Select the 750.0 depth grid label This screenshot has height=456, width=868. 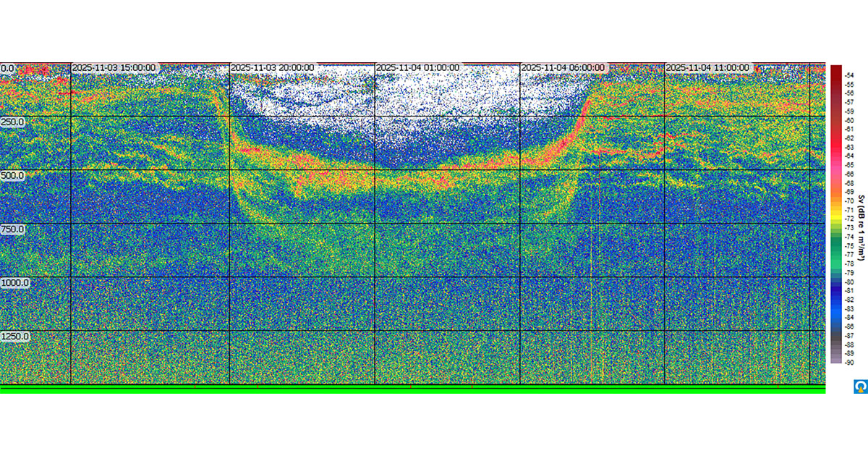click(x=12, y=229)
